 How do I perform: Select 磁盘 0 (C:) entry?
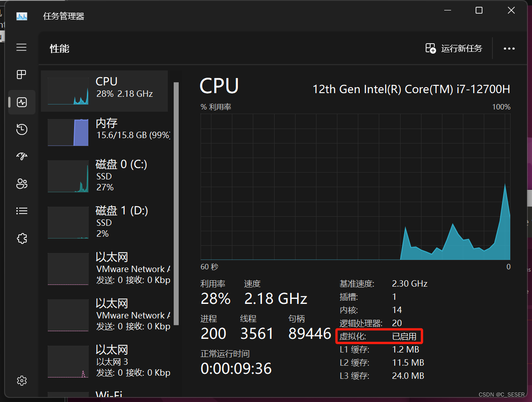pyautogui.click(x=105, y=176)
